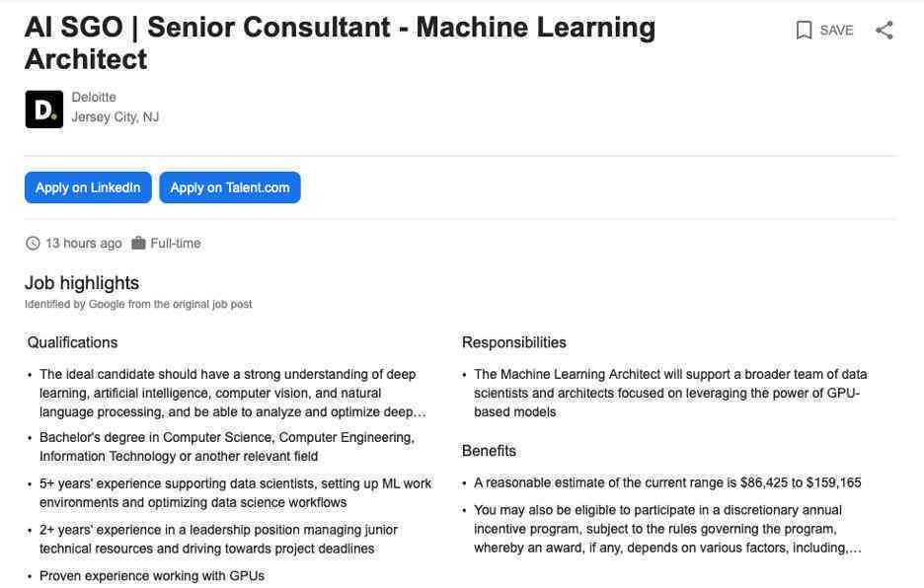This screenshot has height=588, width=924.
Task: Click the share icon
Action: [884, 30]
